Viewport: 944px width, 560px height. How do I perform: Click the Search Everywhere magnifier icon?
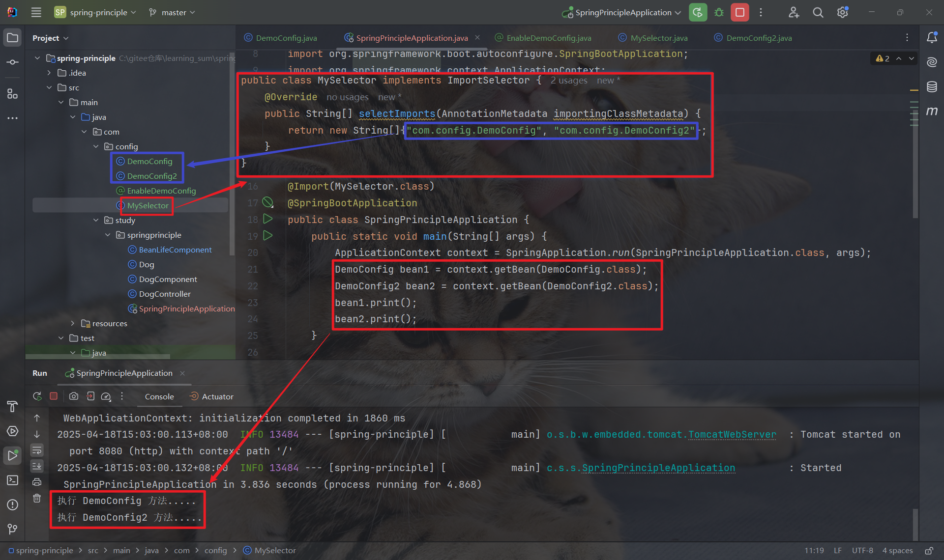click(x=818, y=12)
